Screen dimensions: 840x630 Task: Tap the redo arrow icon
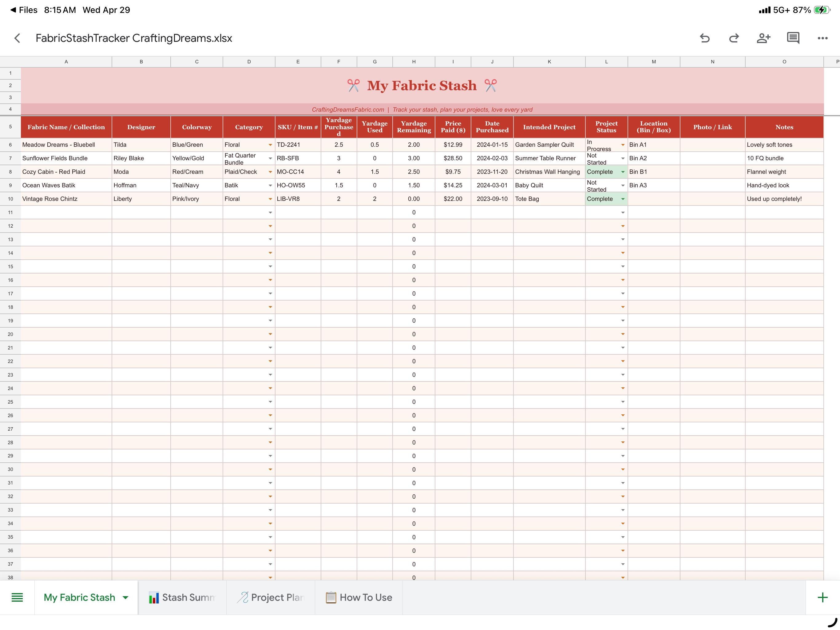(x=734, y=38)
